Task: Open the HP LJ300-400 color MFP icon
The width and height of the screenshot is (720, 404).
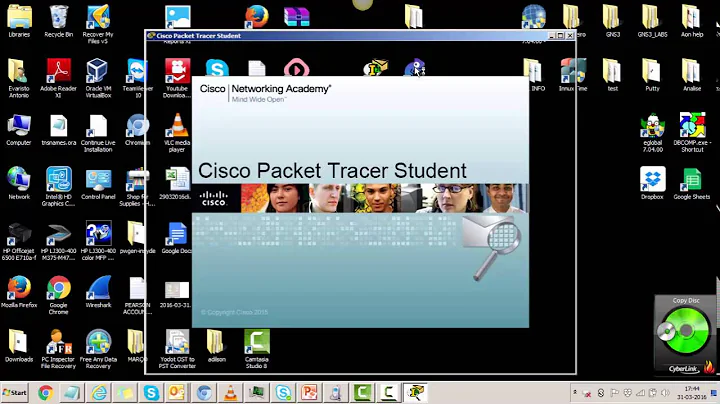Action: [98, 240]
